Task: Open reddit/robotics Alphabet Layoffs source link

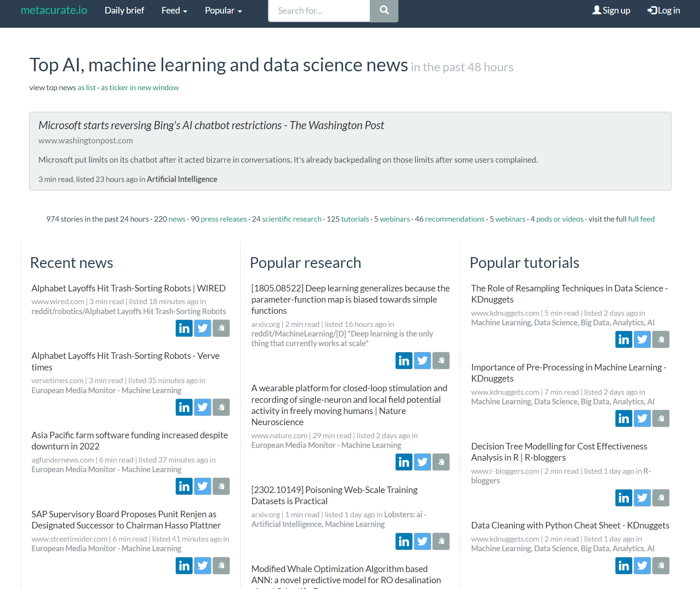Action: click(129, 311)
